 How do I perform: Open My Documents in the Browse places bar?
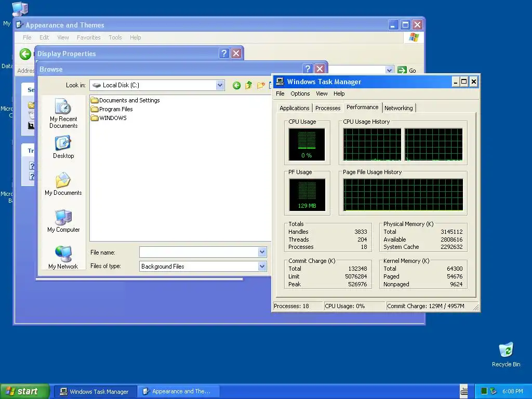click(x=63, y=184)
